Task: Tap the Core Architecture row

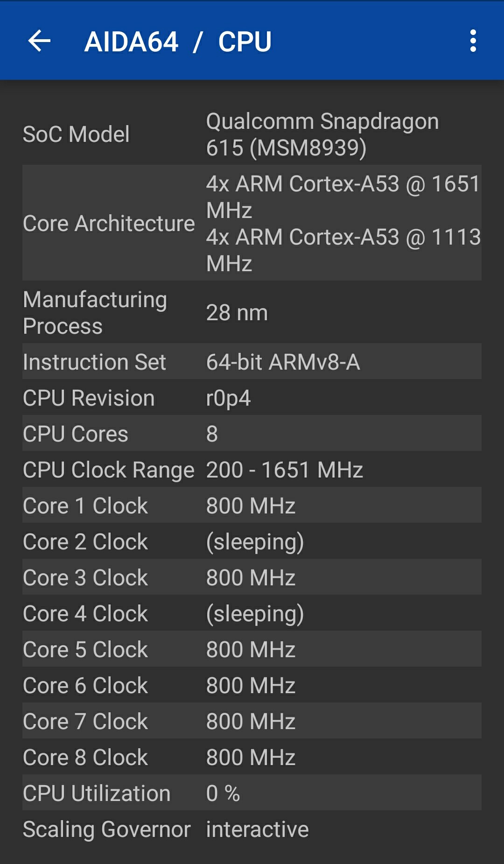Action: (252, 223)
